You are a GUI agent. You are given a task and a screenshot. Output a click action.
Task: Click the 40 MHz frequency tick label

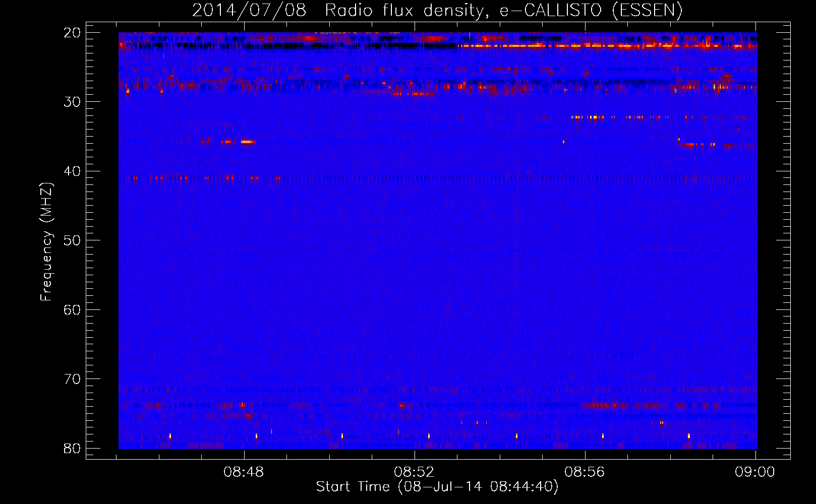pyautogui.click(x=72, y=171)
